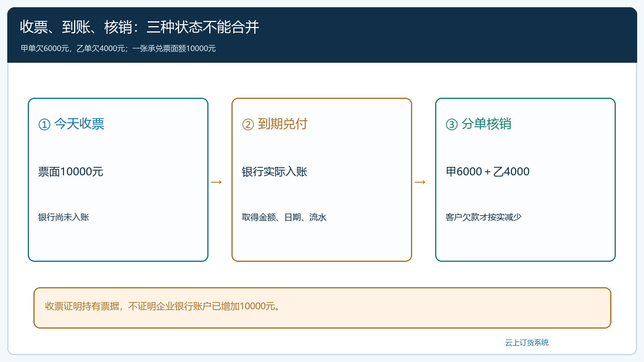The height and width of the screenshot is (362, 644).
Task: Click the text 票面10000元
Action: click(71, 172)
